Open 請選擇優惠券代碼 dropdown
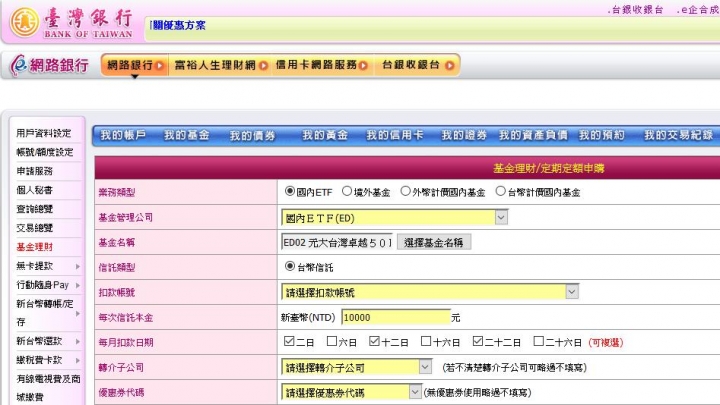 click(351, 392)
